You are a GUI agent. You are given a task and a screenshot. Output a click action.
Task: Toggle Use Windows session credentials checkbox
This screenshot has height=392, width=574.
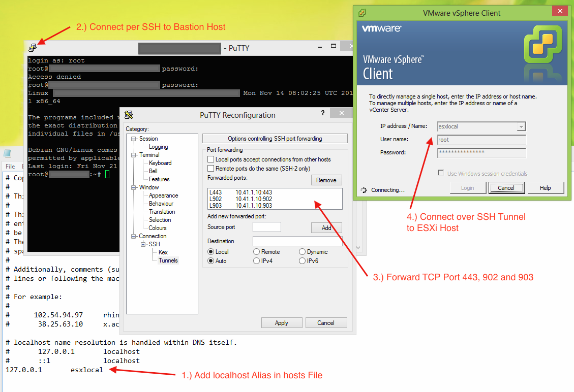point(441,173)
